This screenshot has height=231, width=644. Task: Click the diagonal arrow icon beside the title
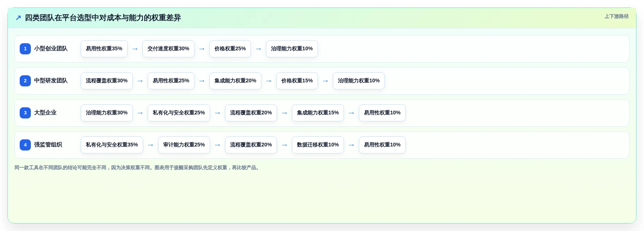18,18
